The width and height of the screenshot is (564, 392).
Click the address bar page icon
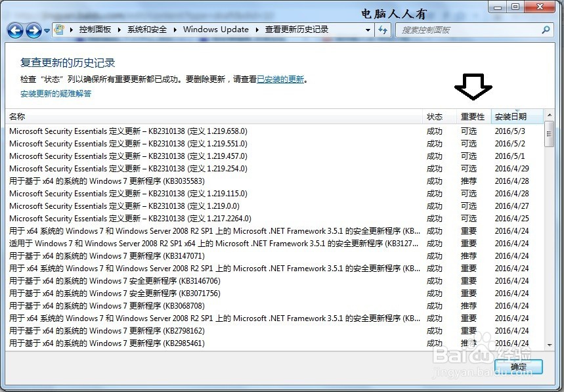coord(58,30)
